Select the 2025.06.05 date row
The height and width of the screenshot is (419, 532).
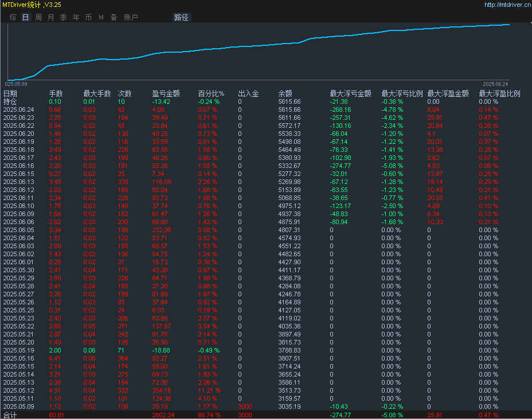click(19, 230)
